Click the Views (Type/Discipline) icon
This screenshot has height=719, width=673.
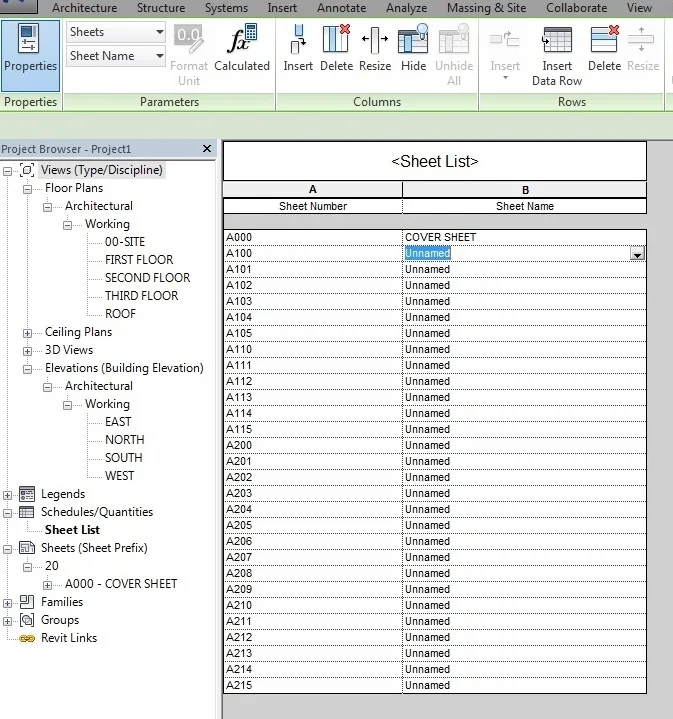point(27,170)
